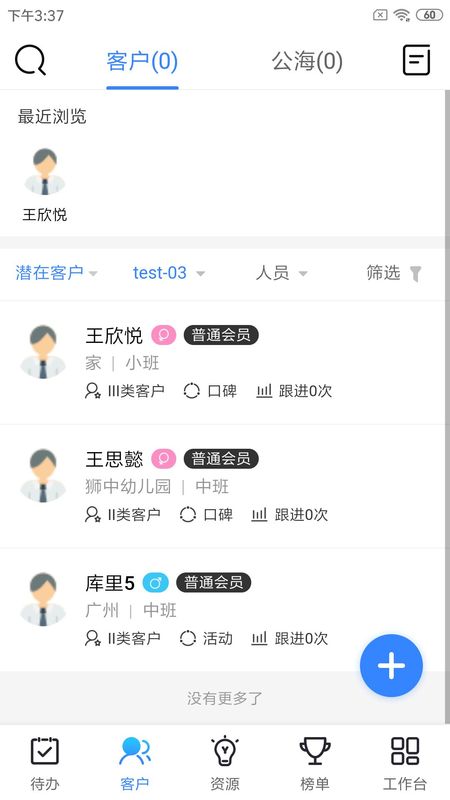Tap the 普通会员 badge on 王思懿
Viewport: 450px width, 800px height.
pos(221,459)
